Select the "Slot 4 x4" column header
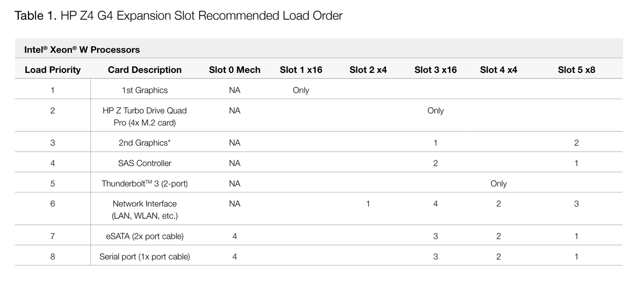The width and height of the screenshot is (644, 281). [x=499, y=70]
